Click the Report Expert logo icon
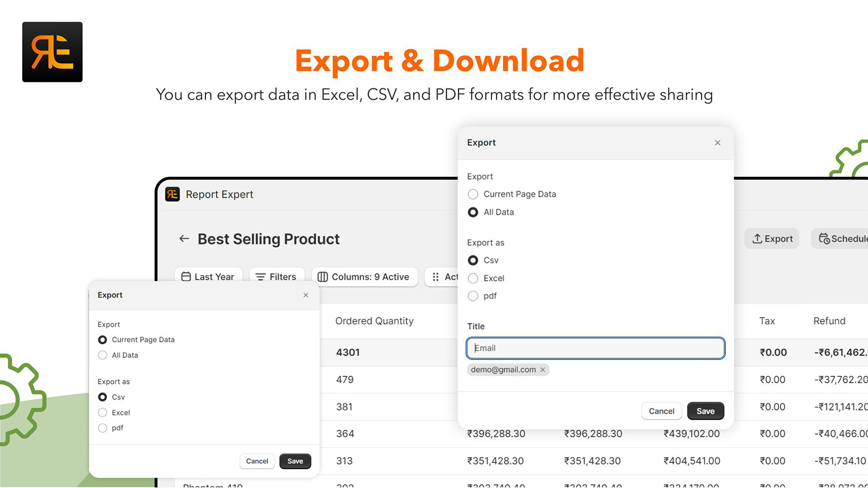 tap(172, 194)
